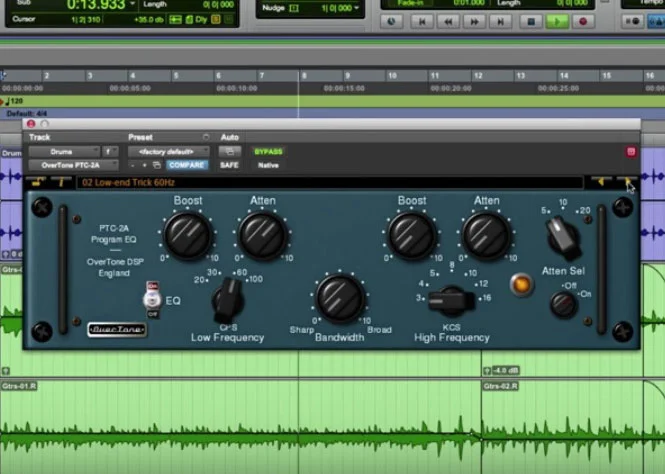The image size is (665, 474).
Task: Open the factory default preset dropdown
Action: point(169,151)
